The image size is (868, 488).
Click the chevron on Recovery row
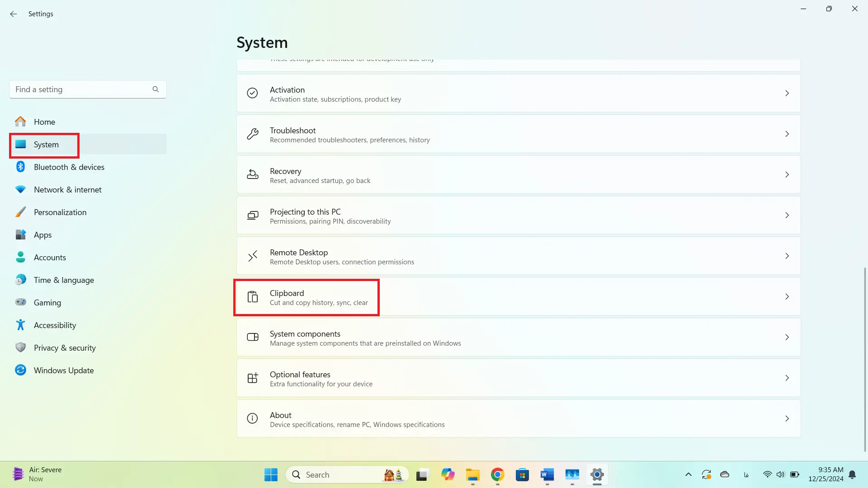point(787,175)
